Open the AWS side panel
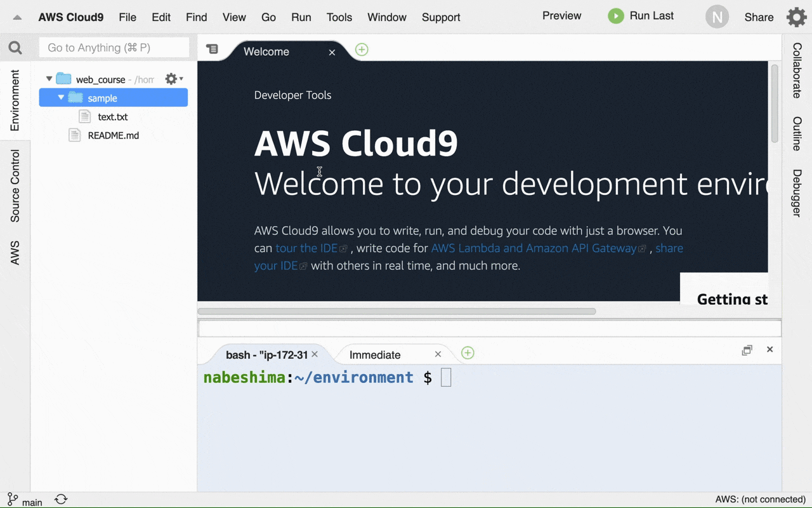 [15, 253]
